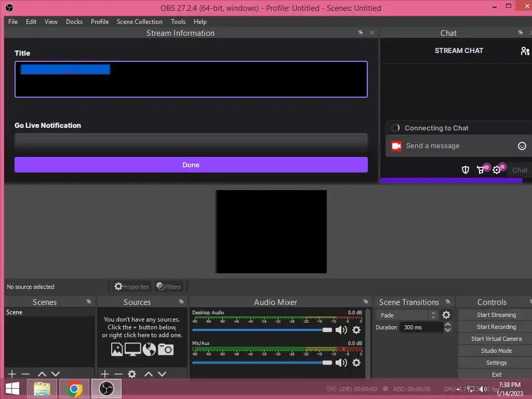Mute Mic/Aux speaker icon
Image resolution: width=532 pixels, height=399 pixels.
coord(341,363)
